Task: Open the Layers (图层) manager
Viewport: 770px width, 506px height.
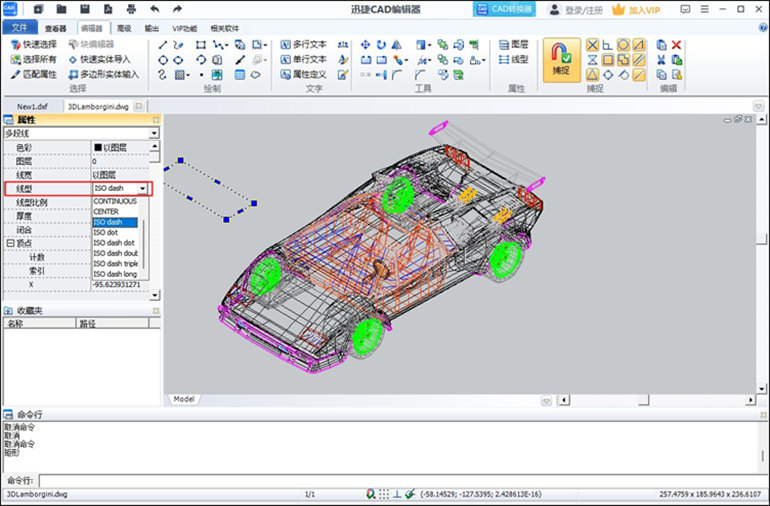Action: click(514, 45)
